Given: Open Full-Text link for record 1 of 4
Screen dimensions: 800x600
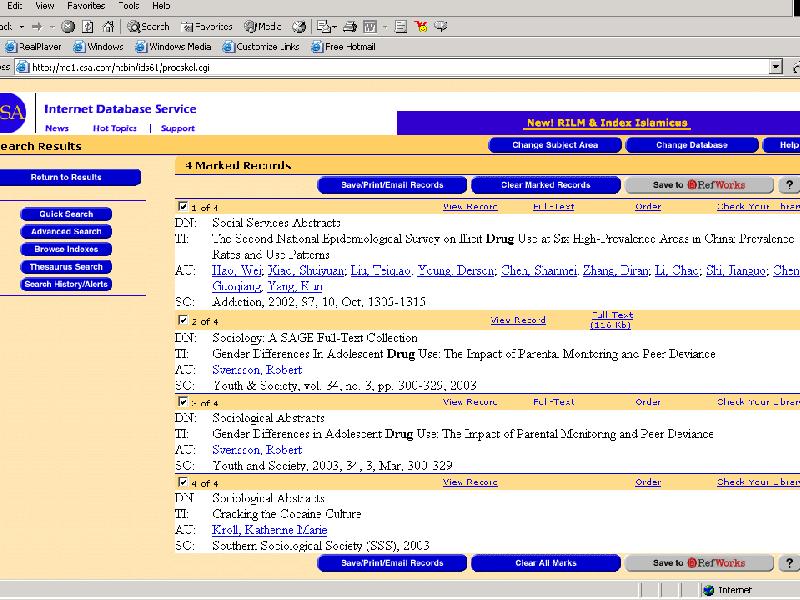Looking at the screenshot, I should 554,207.
